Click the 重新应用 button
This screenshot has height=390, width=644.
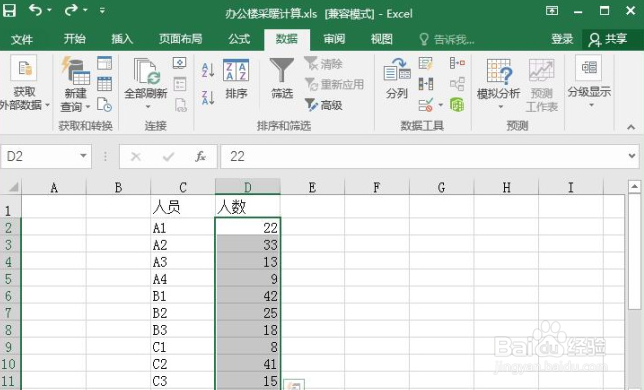[335, 84]
